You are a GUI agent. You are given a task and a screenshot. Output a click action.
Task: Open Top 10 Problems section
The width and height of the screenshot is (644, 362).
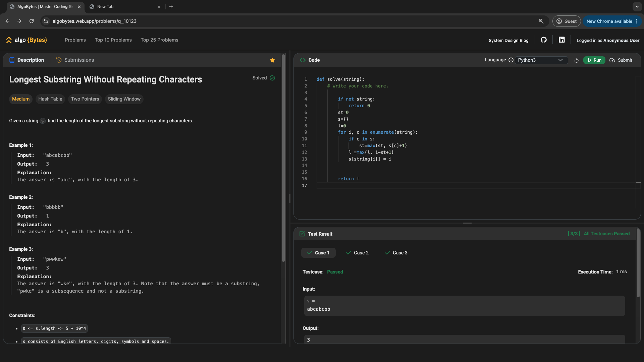113,40
